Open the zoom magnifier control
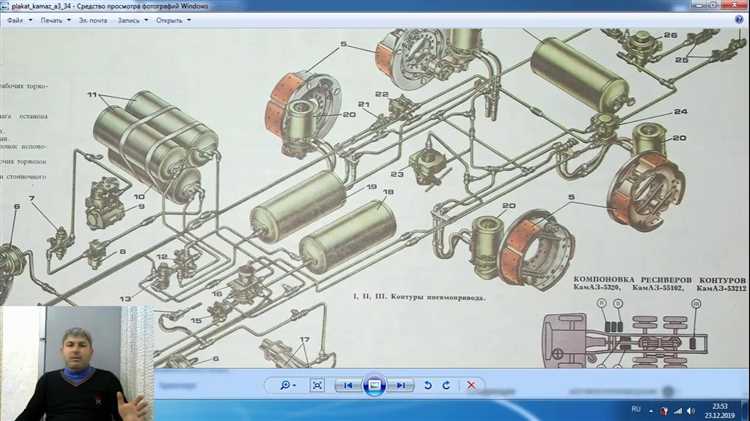 287,385
